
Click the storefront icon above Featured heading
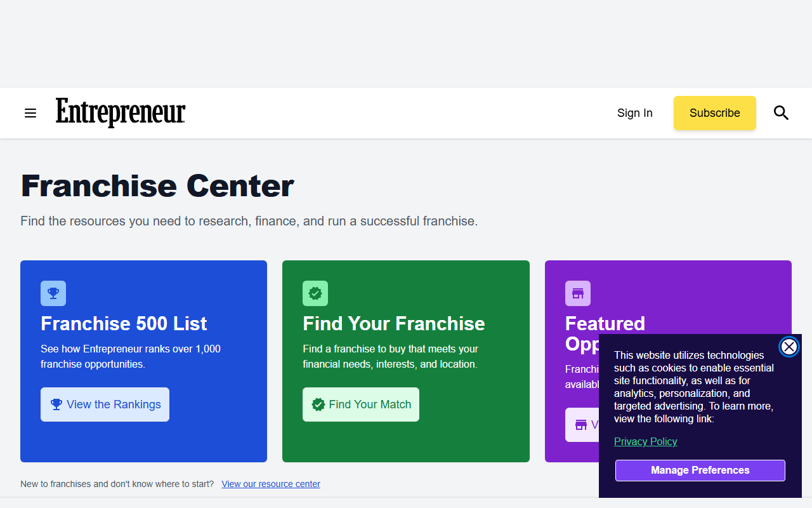tap(578, 293)
